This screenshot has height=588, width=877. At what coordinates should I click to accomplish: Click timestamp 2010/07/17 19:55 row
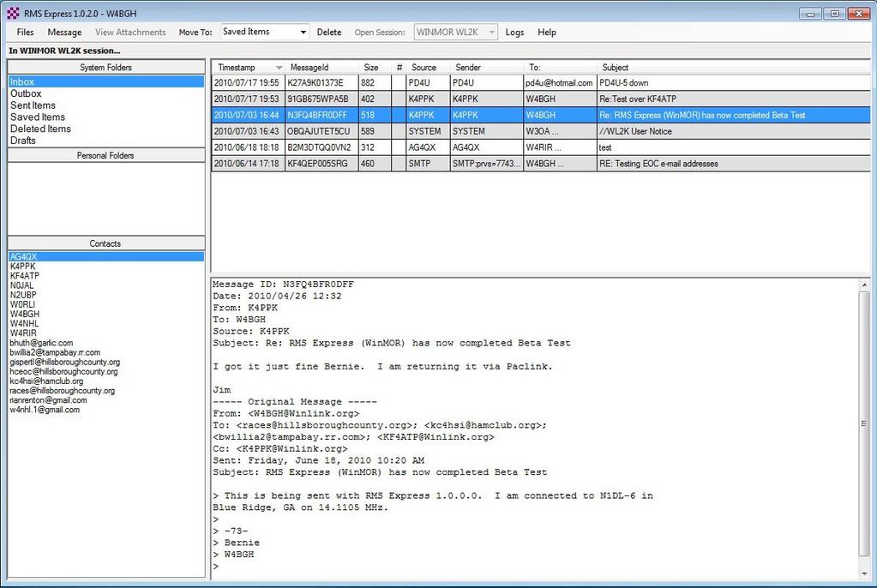(249, 83)
